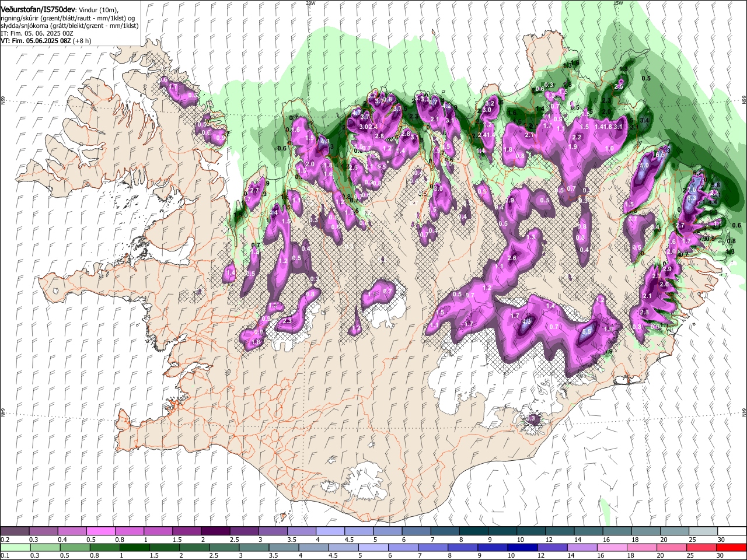Click the '30' label on rain legend row
747x560 pixels.
(720, 555)
